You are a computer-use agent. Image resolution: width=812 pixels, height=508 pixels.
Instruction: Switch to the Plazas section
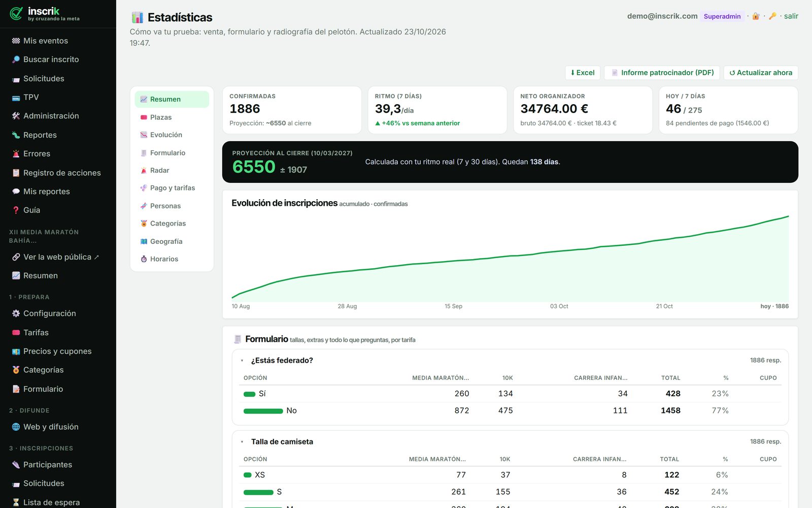(x=172, y=117)
